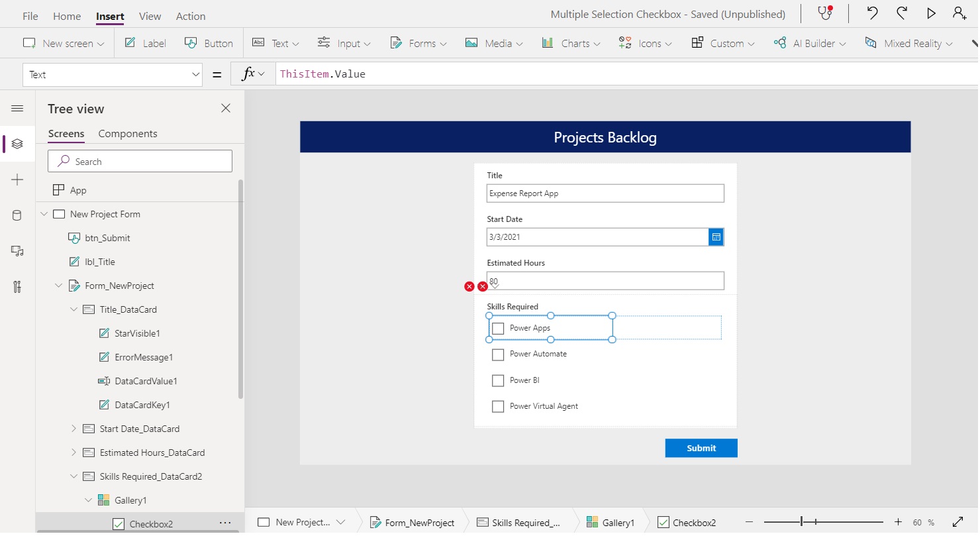Open the Tree view panel icon

tap(17, 144)
